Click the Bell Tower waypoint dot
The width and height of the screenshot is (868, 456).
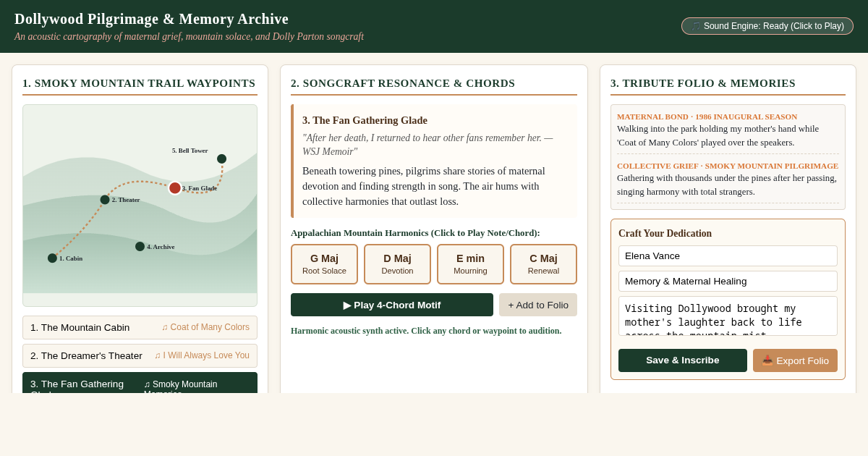(221, 159)
